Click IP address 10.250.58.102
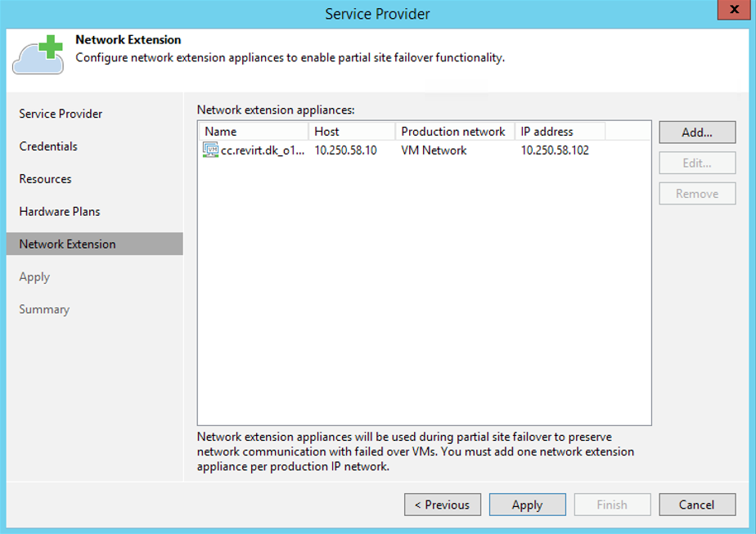This screenshot has width=756, height=534. [x=555, y=150]
